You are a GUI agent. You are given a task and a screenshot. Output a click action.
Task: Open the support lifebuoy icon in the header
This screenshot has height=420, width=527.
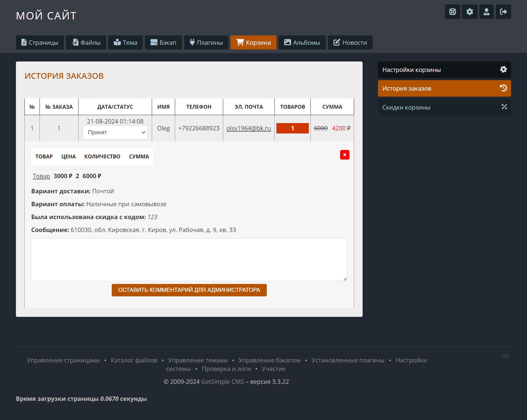(452, 12)
